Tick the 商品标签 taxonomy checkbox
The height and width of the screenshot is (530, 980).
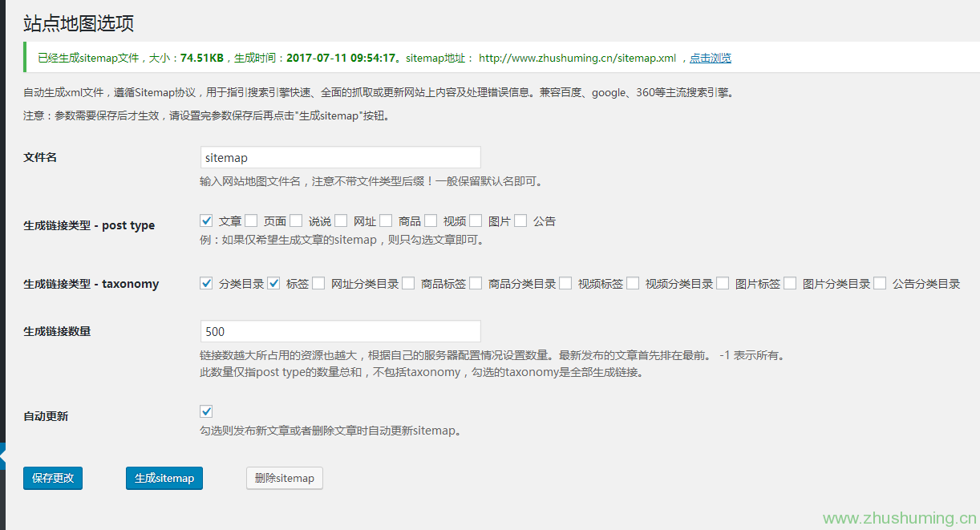(x=408, y=283)
